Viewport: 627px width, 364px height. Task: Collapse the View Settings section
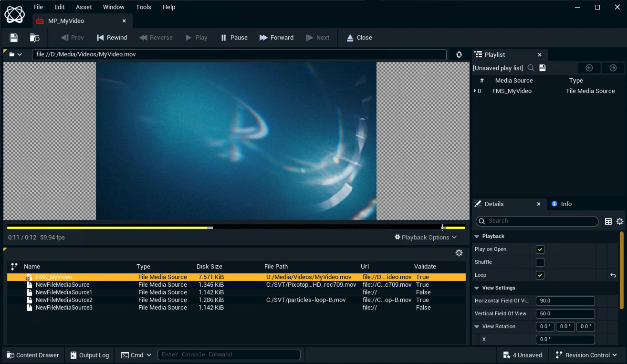point(477,288)
